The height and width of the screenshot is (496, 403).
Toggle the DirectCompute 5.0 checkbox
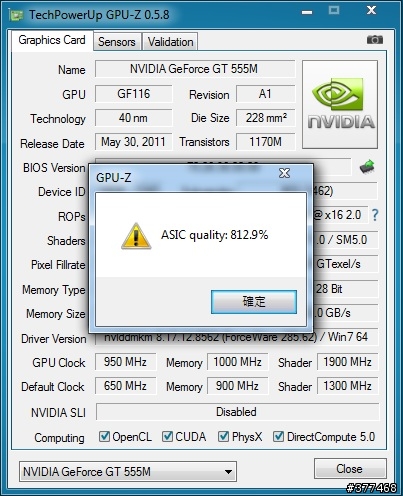coord(278,436)
